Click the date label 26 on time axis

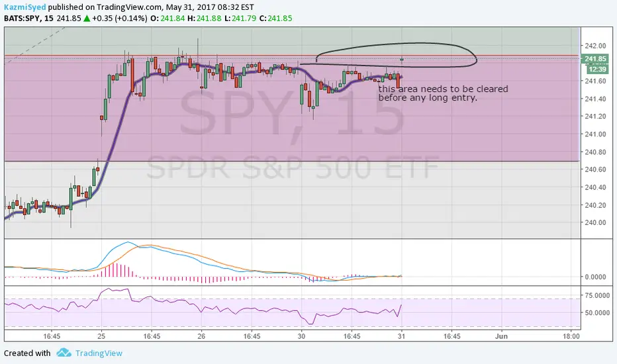(x=201, y=336)
